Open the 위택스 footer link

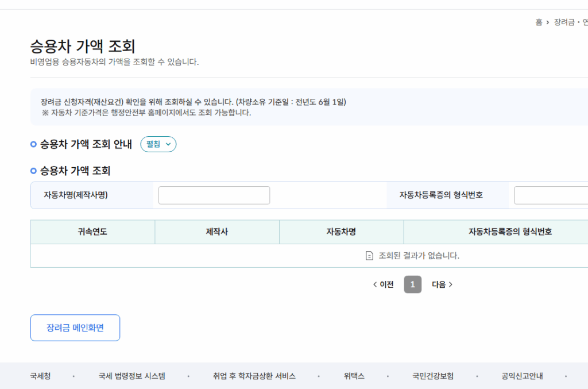(354, 375)
